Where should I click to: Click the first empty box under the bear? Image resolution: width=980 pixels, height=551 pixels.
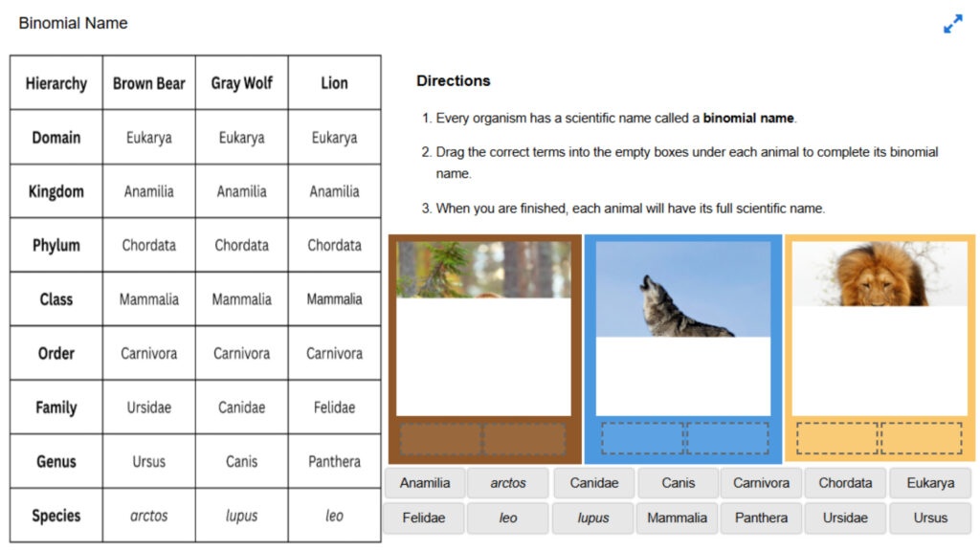(x=440, y=438)
